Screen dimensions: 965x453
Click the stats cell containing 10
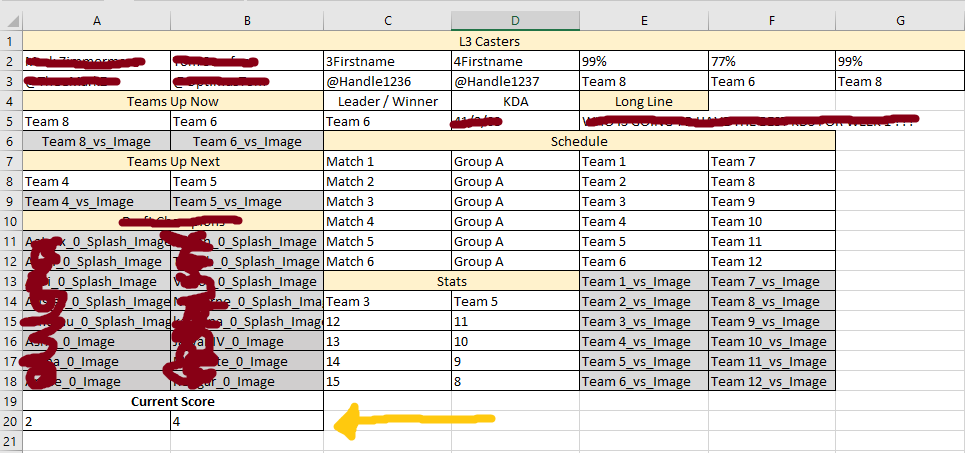point(515,341)
